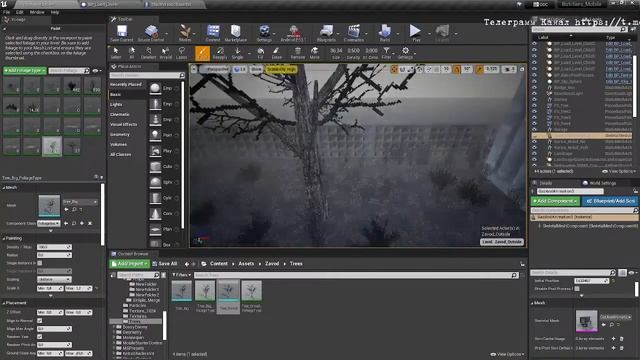Click the Zavod breadcrumb in Content Browser
This screenshot has height=360, width=640.
[x=272, y=264]
